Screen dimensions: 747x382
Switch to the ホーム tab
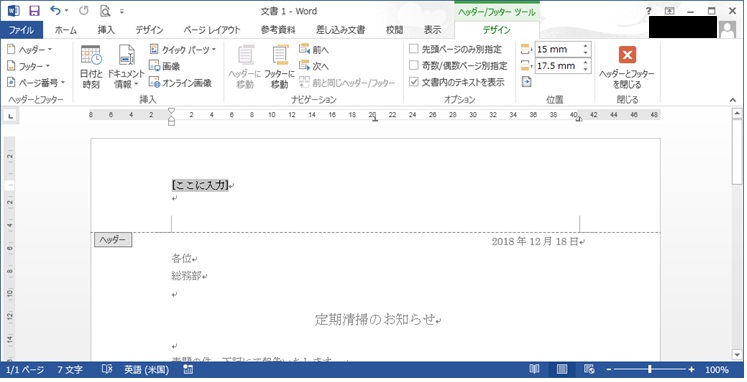click(x=66, y=30)
